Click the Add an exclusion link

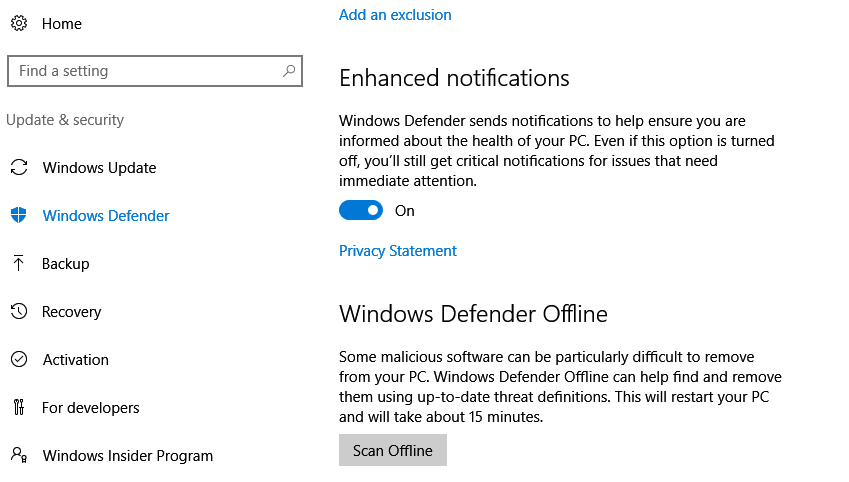[x=395, y=15]
